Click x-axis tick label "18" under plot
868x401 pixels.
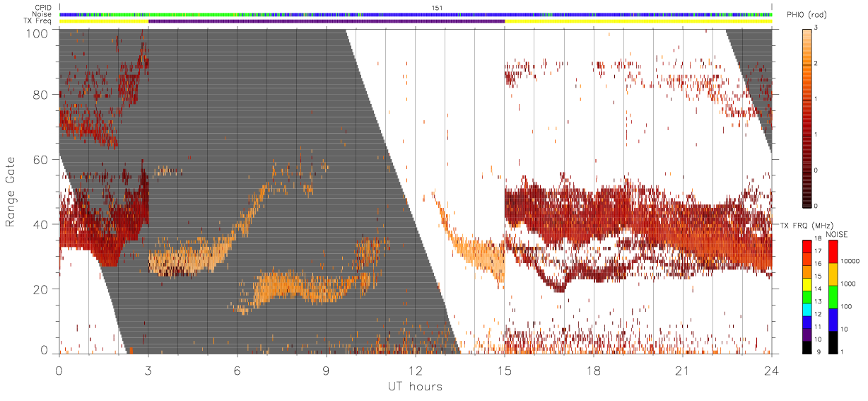[x=593, y=370]
